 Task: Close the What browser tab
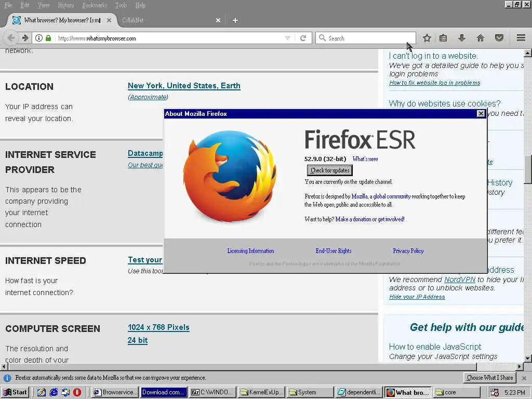[x=109, y=20]
